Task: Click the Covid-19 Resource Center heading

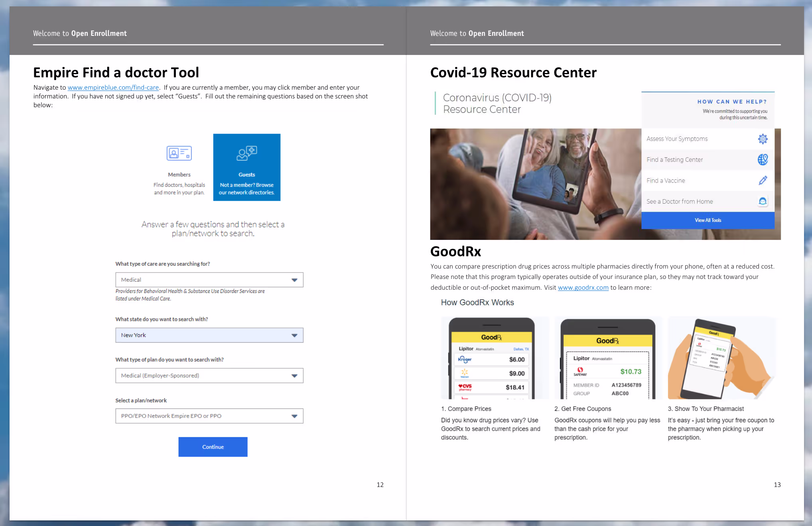Action: coord(513,73)
